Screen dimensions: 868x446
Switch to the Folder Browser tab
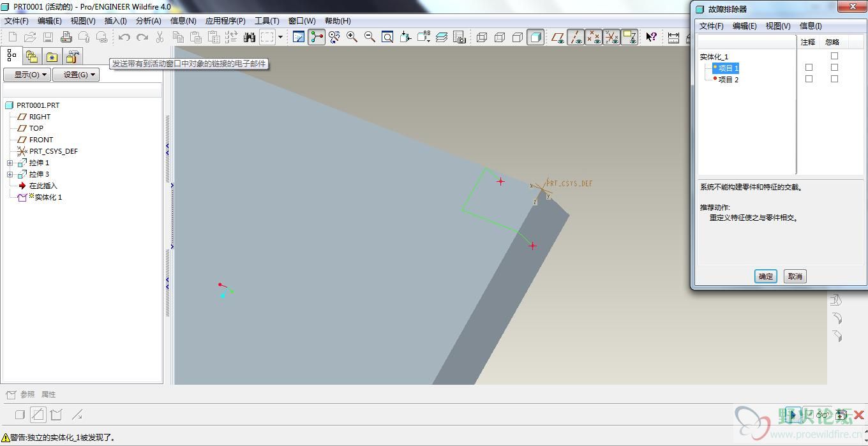tap(31, 56)
